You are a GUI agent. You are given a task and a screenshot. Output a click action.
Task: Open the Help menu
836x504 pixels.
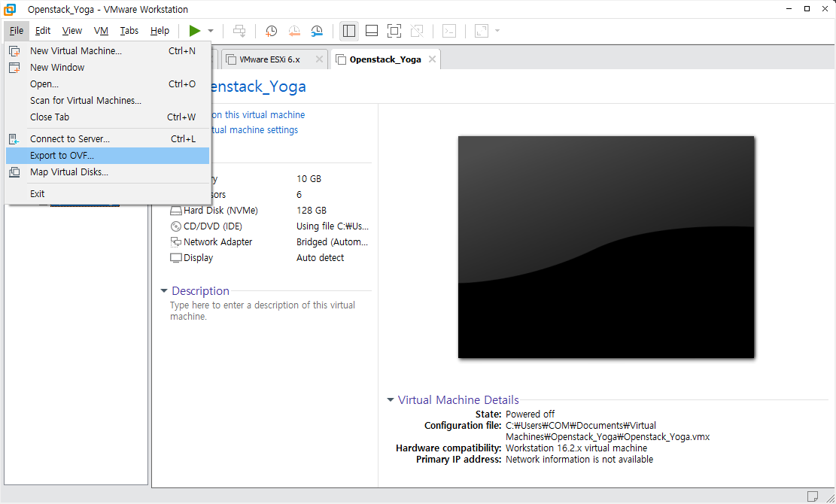tap(160, 31)
